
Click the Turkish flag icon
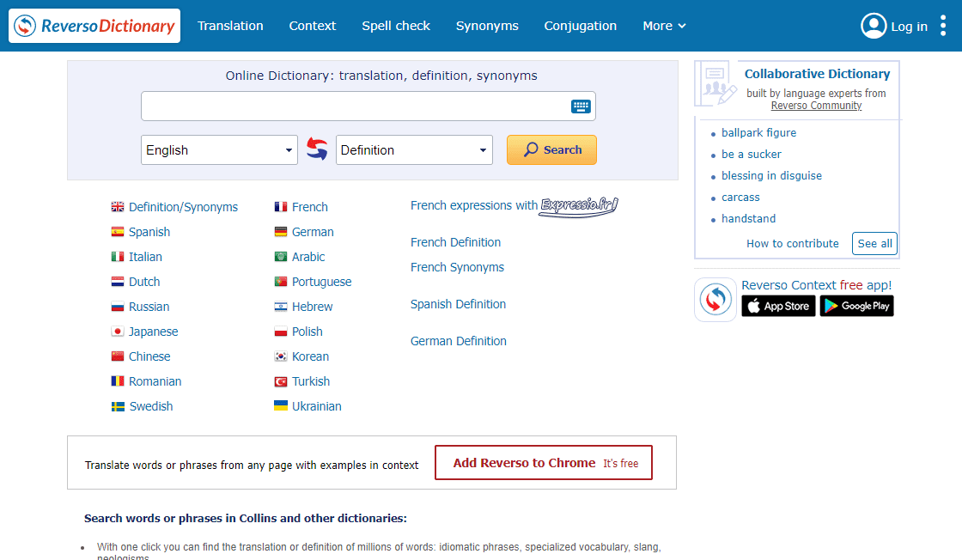[281, 381]
